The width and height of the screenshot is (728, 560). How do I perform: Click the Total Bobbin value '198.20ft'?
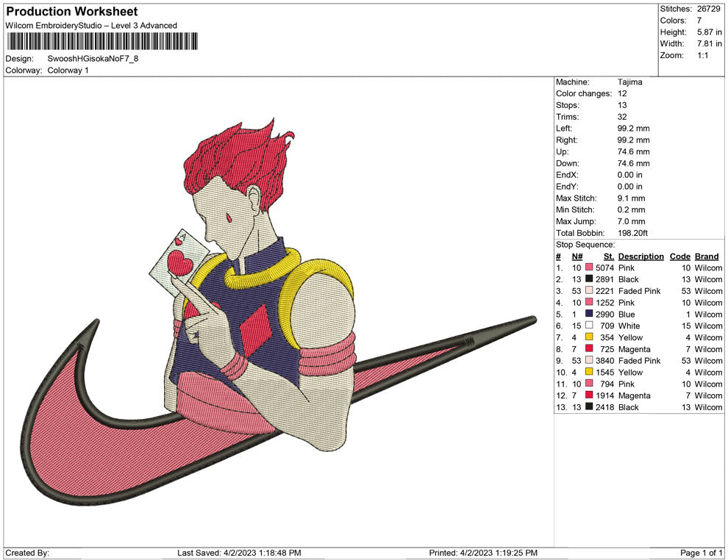pyautogui.click(x=632, y=233)
